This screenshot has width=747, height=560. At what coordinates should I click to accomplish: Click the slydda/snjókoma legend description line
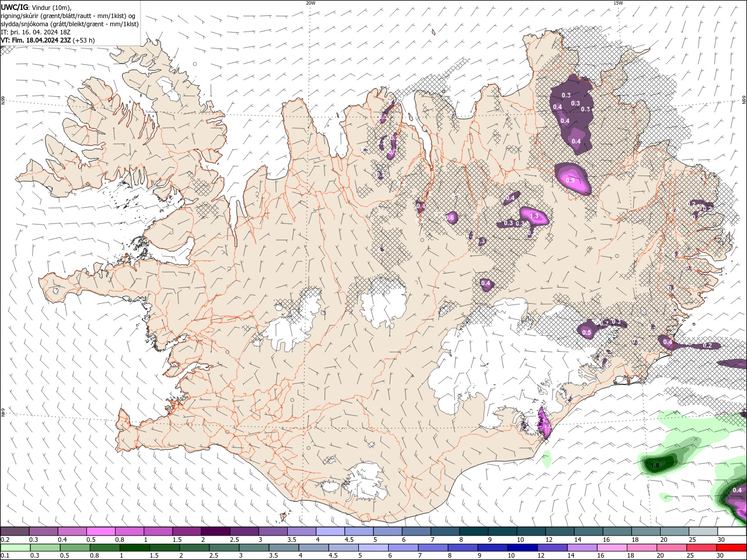coord(69,24)
